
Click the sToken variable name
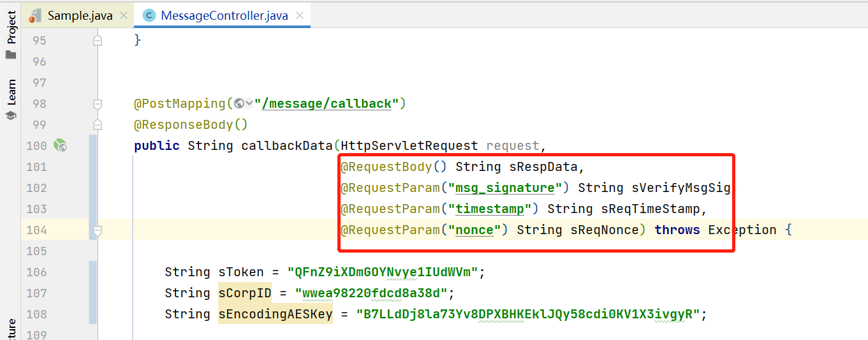point(241,272)
